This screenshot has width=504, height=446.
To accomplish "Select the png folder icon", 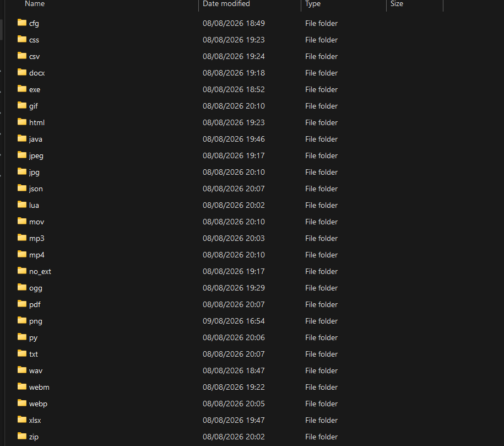I will pyautogui.click(x=22, y=320).
